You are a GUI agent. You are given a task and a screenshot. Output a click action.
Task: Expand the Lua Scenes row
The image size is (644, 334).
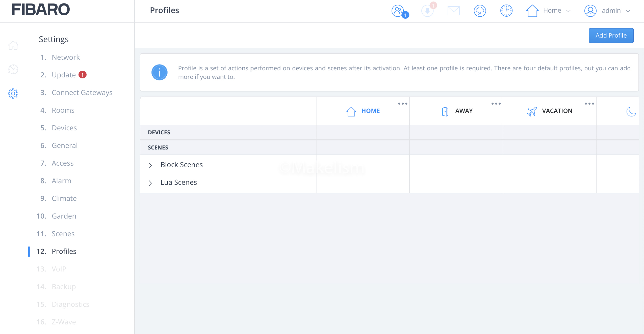(x=150, y=183)
